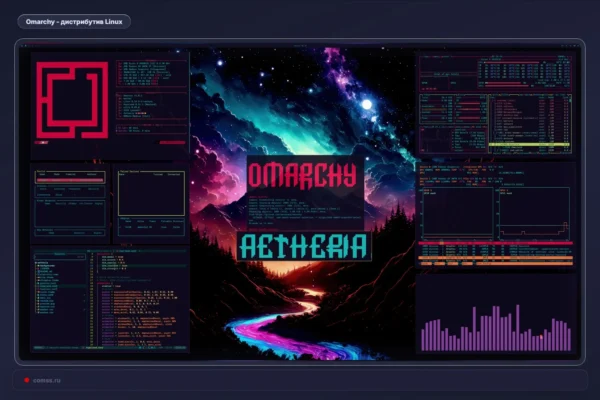Click the purple audio visualizer bars
Viewport: 600px width, 400px height.
click(x=496, y=328)
